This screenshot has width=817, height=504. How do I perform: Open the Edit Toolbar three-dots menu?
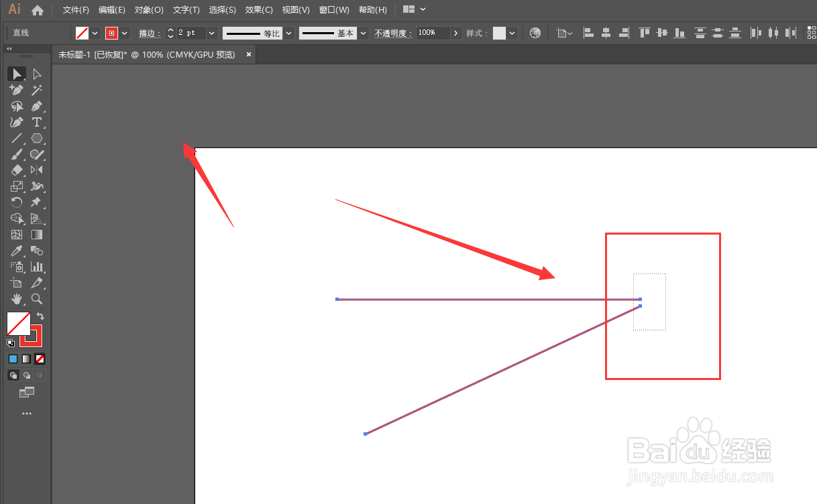27,414
